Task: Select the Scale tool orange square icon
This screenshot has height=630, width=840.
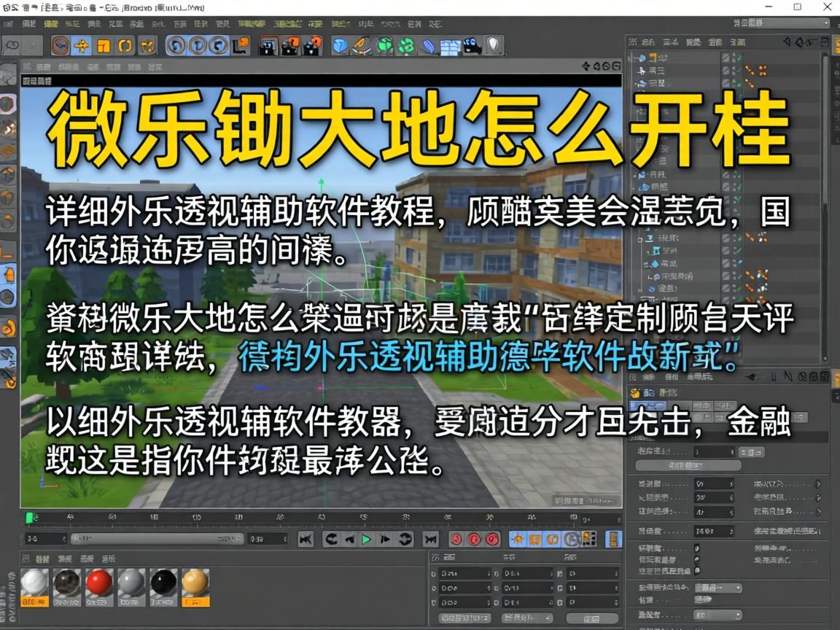Action: pyautogui.click(x=104, y=46)
